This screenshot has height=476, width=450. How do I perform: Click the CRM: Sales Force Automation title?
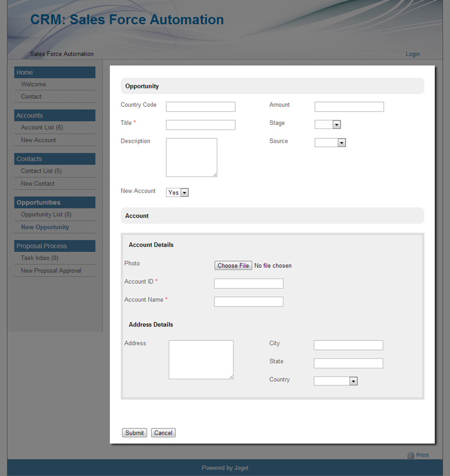coord(127,20)
